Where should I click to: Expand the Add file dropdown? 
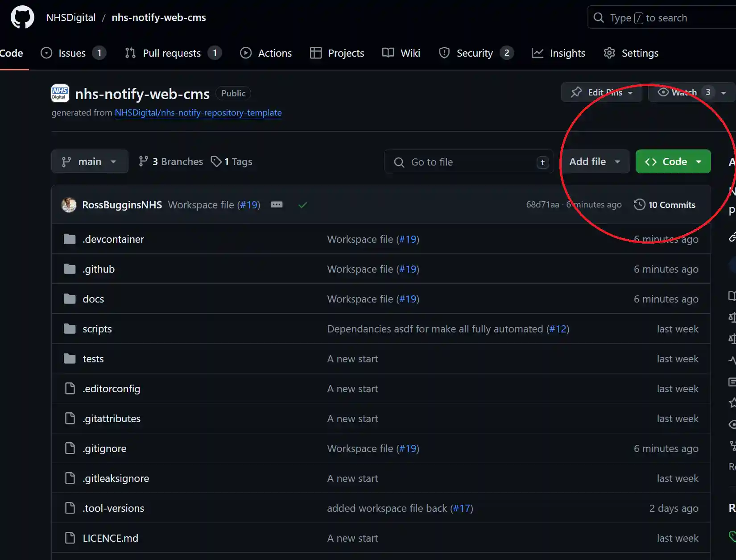595,162
